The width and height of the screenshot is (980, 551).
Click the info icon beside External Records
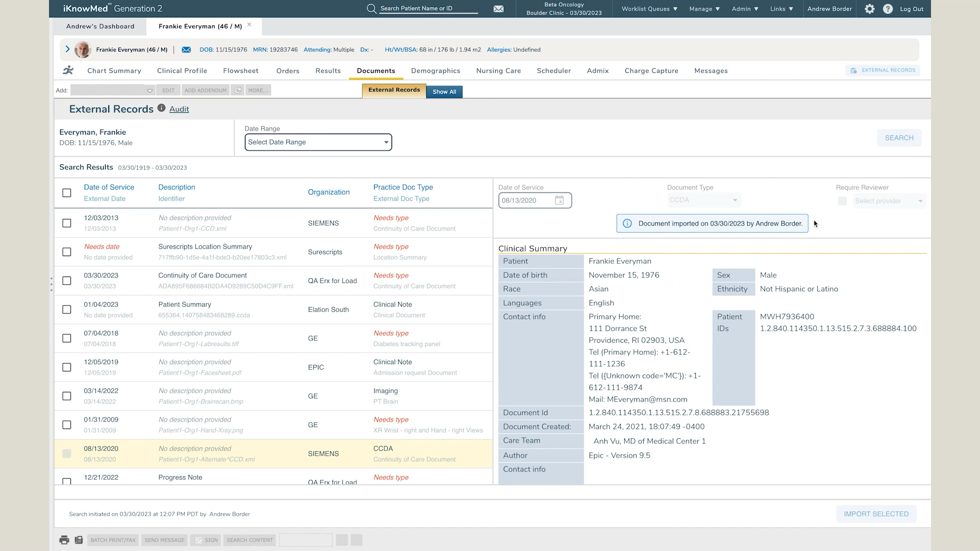161,108
